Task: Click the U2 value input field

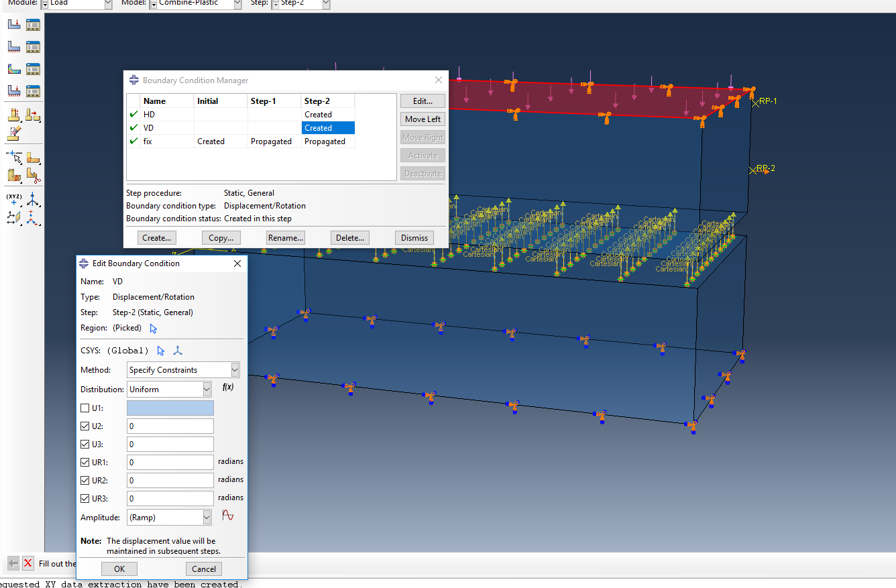Action: [x=170, y=426]
